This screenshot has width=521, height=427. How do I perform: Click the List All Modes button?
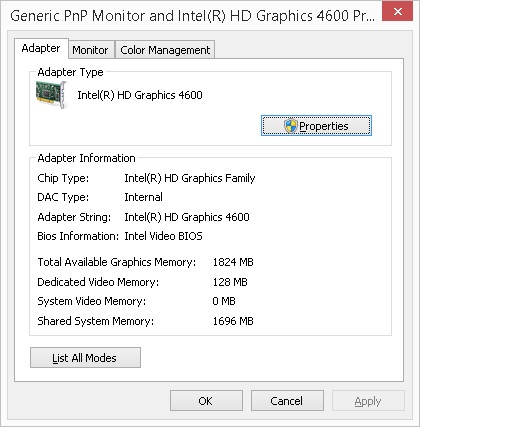coord(85,358)
